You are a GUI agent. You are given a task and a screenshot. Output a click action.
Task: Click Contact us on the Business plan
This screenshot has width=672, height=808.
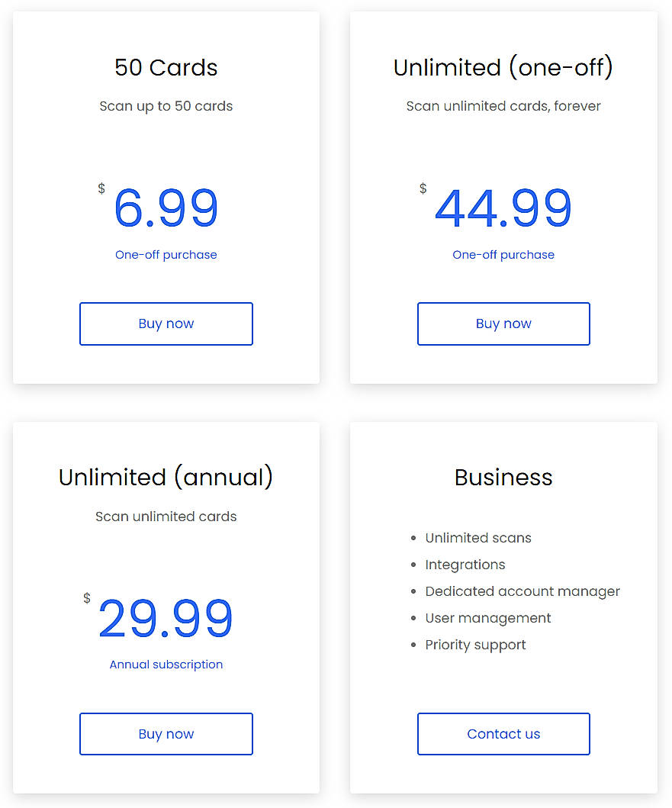point(503,733)
